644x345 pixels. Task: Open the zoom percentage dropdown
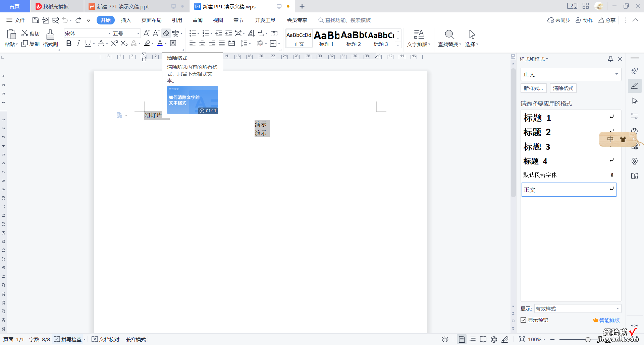(537, 339)
